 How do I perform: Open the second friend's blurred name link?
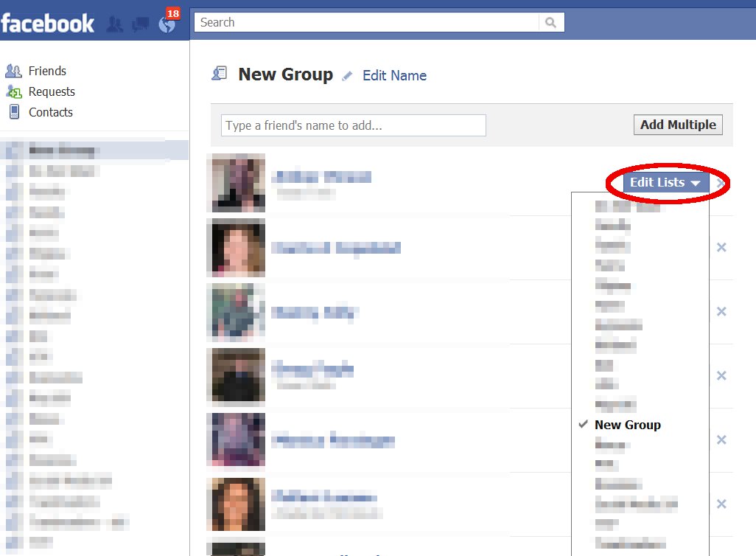click(x=335, y=248)
